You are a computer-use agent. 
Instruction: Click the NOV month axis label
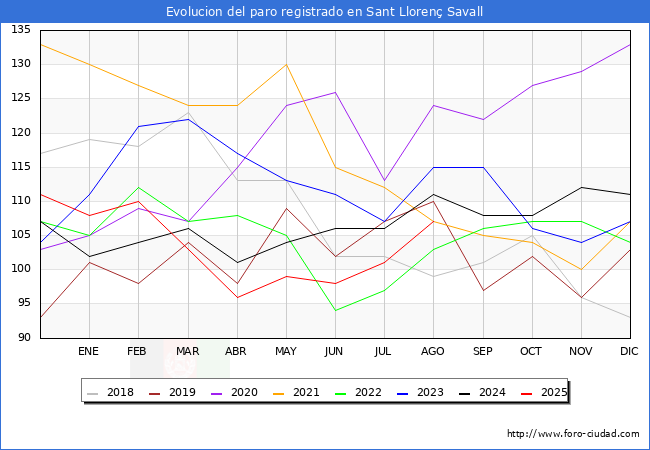click(581, 351)
